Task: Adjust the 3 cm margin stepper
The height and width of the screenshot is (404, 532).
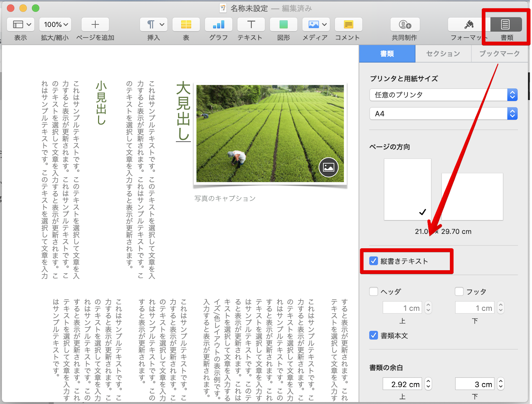Action: [501, 384]
